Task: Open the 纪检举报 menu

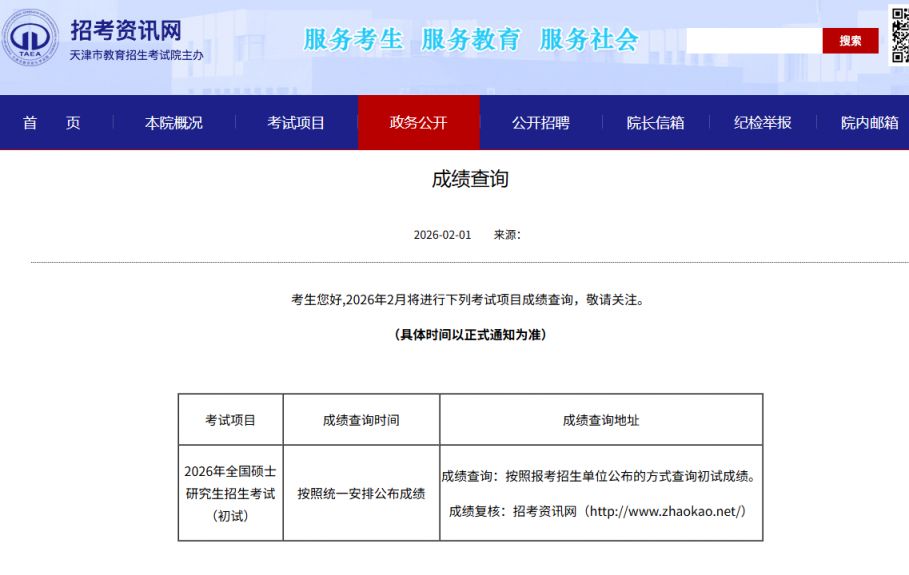Action: point(762,123)
